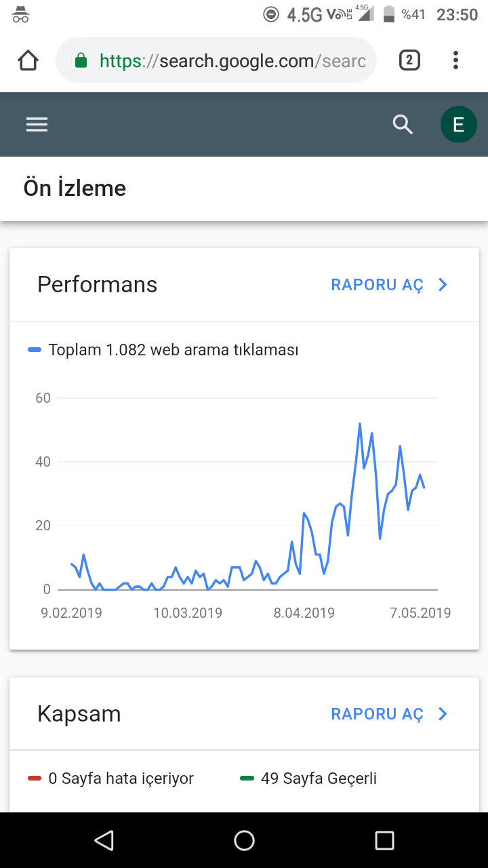The image size is (488, 868).
Task: Open the tab switcher showing 2
Action: (x=409, y=60)
